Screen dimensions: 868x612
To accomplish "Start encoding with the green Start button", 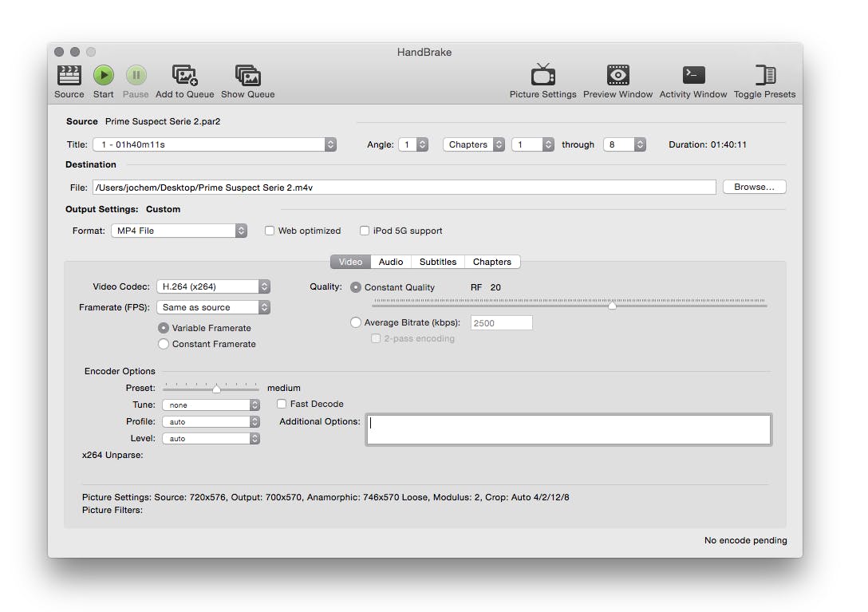I will (104, 76).
